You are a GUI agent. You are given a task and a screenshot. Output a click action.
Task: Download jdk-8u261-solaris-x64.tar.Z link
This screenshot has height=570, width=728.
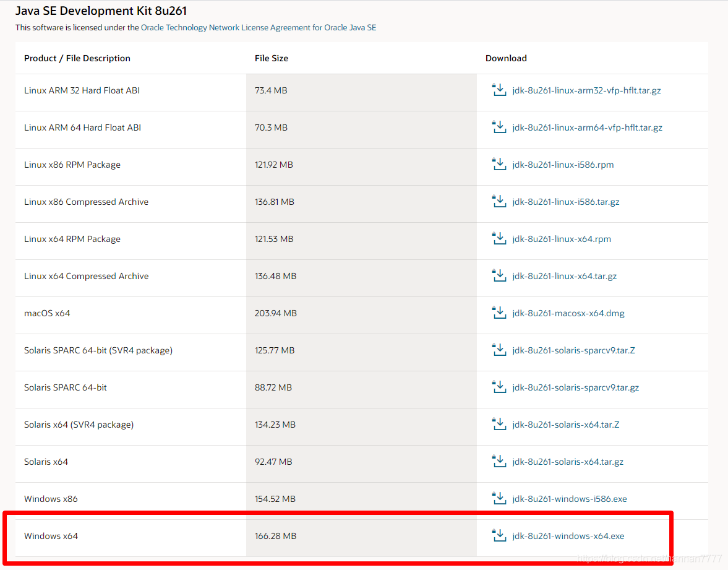[x=565, y=425]
